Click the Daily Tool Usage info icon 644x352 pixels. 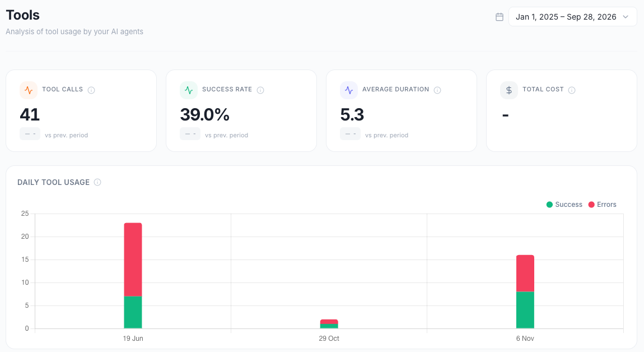tap(97, 182)
